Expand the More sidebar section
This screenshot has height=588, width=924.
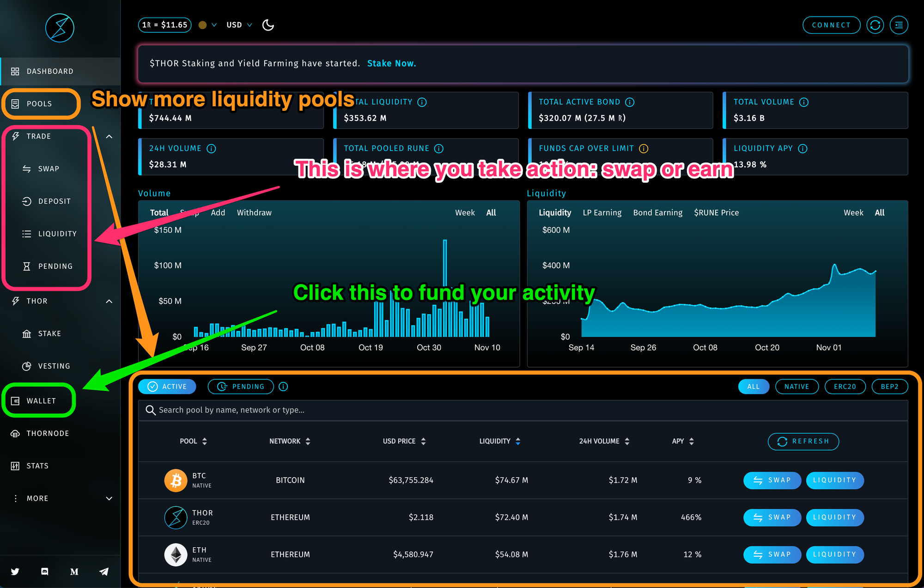(109, 498)
